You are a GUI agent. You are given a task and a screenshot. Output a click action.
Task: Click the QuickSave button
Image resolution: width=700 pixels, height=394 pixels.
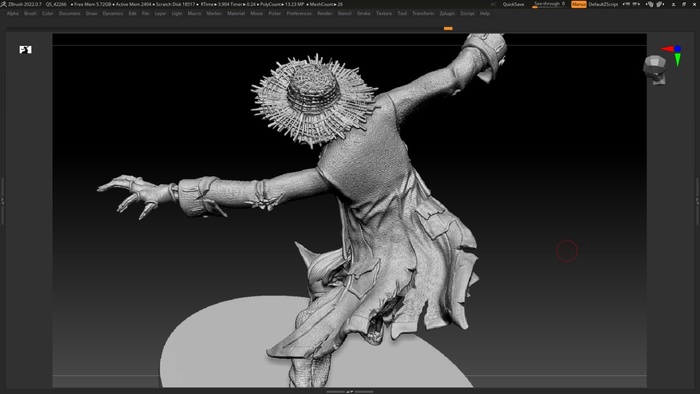tap(513, 4)
